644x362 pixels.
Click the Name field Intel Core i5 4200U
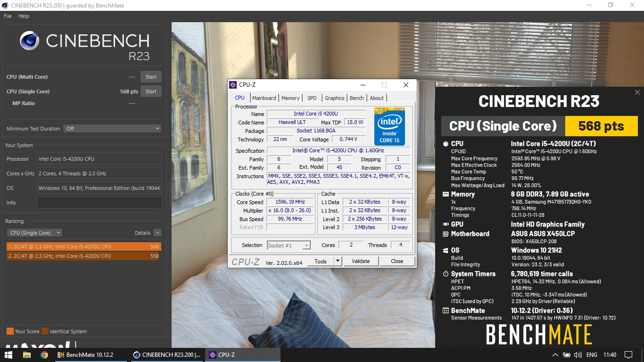tap(316, 114)
